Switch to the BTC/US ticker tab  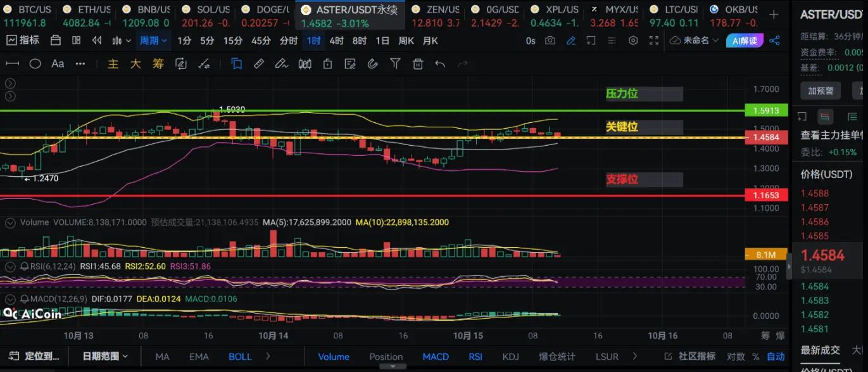[x=30, y=16]
